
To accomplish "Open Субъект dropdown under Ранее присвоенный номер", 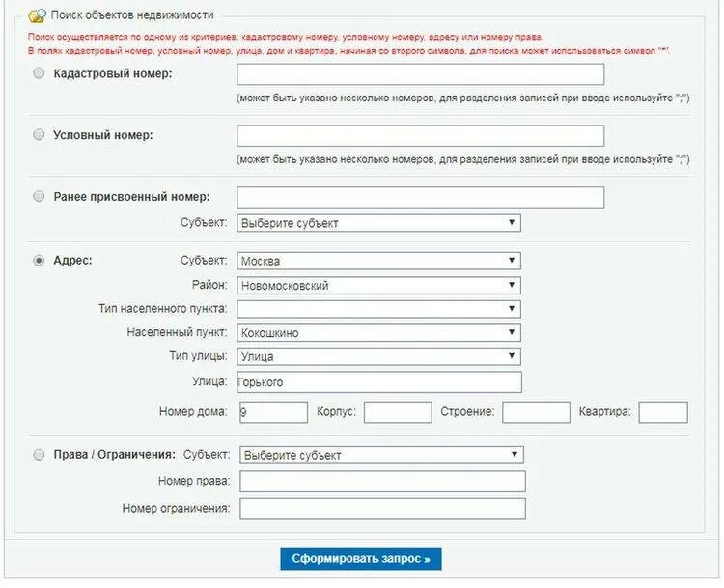I will pyautogui.click(x=378, y=223).
